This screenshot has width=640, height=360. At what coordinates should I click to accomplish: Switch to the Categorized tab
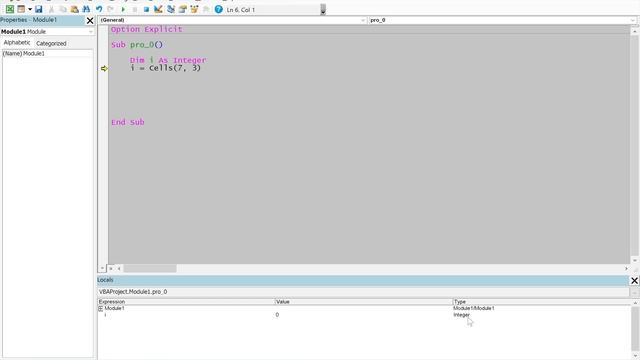(51, 43)
